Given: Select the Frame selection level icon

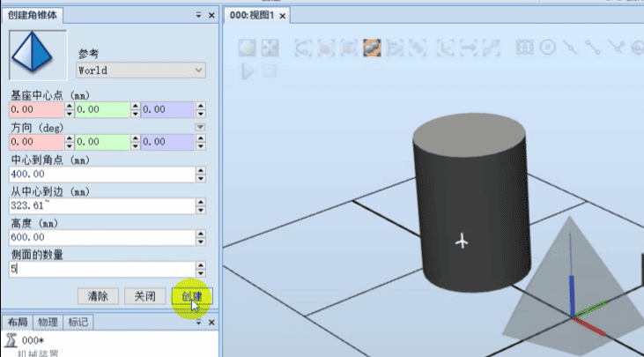Looking at the screenshot, I should [x=446, y=48].
